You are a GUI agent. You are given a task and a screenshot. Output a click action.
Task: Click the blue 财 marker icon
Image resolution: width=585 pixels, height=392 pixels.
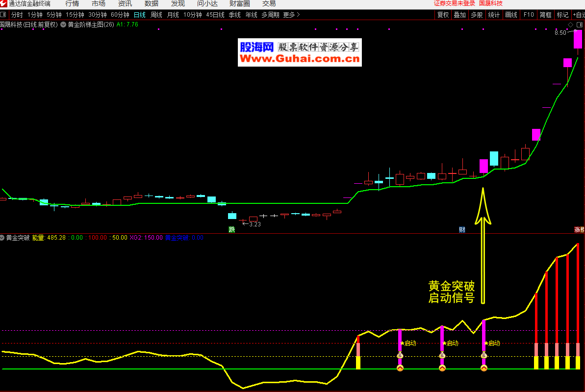tap(462, 229)
